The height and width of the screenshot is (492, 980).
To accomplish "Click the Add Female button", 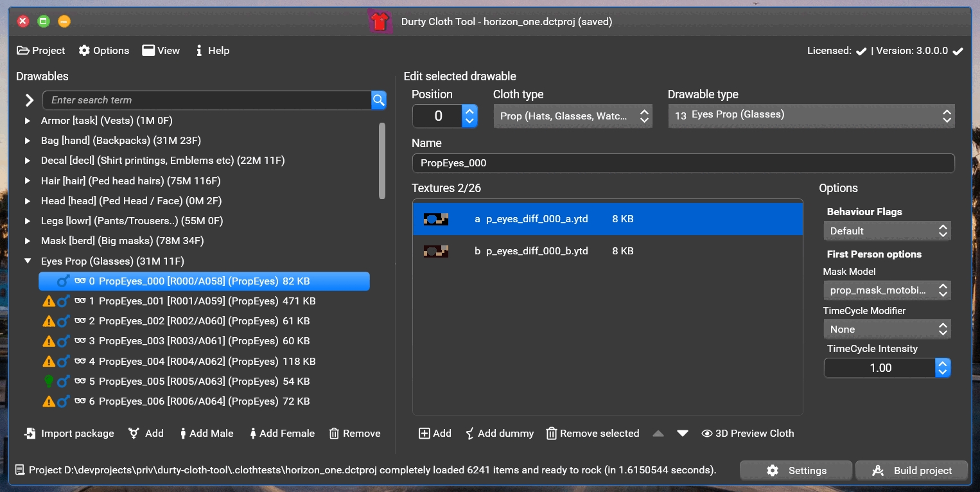I will [282, 434].
